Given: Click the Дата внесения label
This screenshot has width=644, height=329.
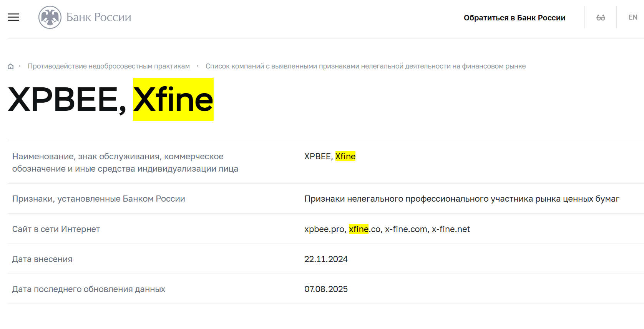Looking at the screenshot, I should coord(42,259).
